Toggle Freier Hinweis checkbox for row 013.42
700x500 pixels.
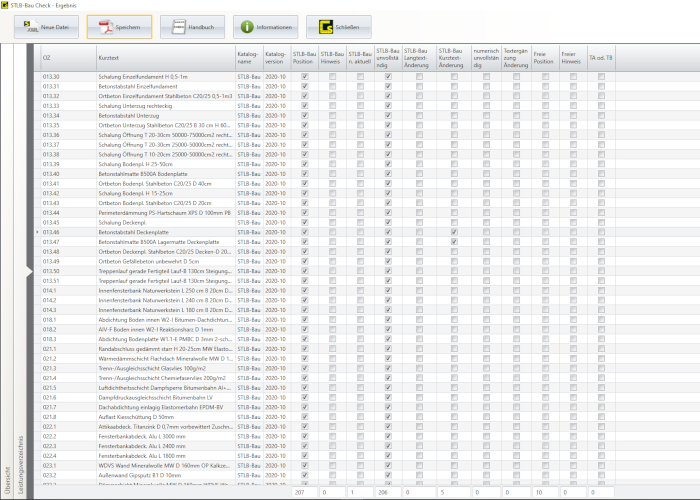pyautogui.click(x=573, y=193)
